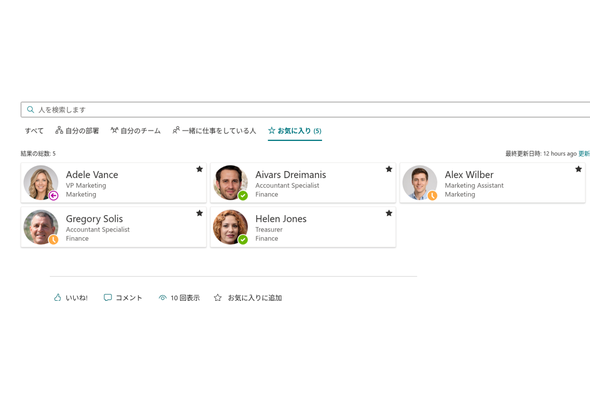Screen dimensions: 600x400
Task: Toggle favorite star on Gregory Solis card
Action: tap(199, 213)
